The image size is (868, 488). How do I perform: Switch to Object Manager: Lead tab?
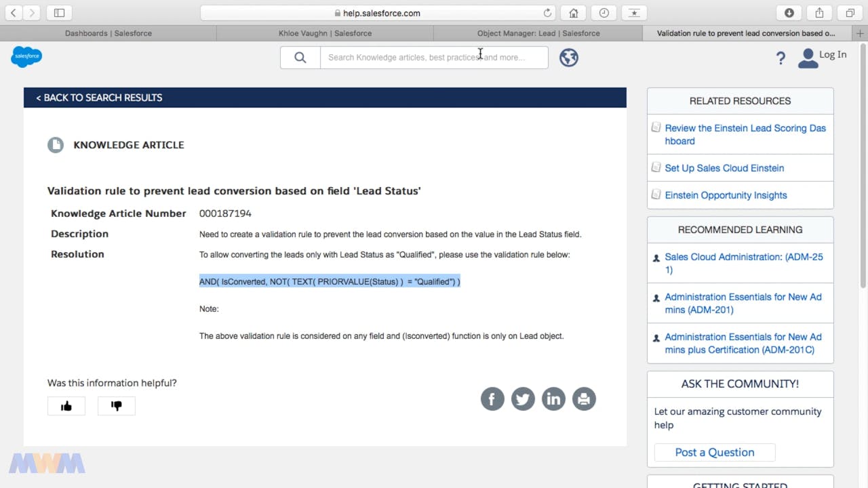[x=538, y=33]
